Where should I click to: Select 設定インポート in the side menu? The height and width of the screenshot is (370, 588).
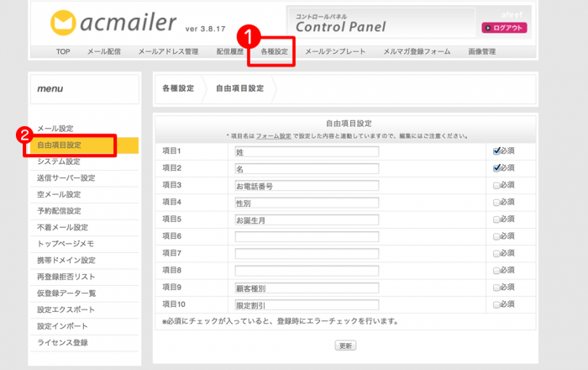[x=62, y=326]
